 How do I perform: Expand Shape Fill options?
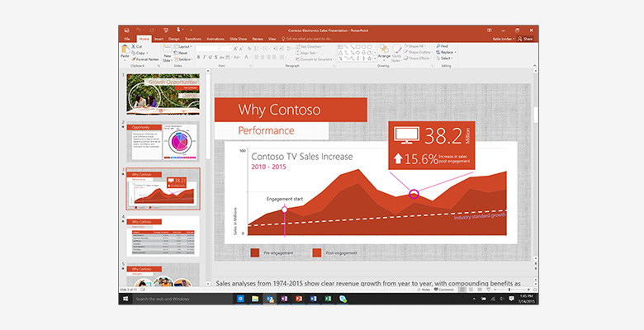coord(414,46)
